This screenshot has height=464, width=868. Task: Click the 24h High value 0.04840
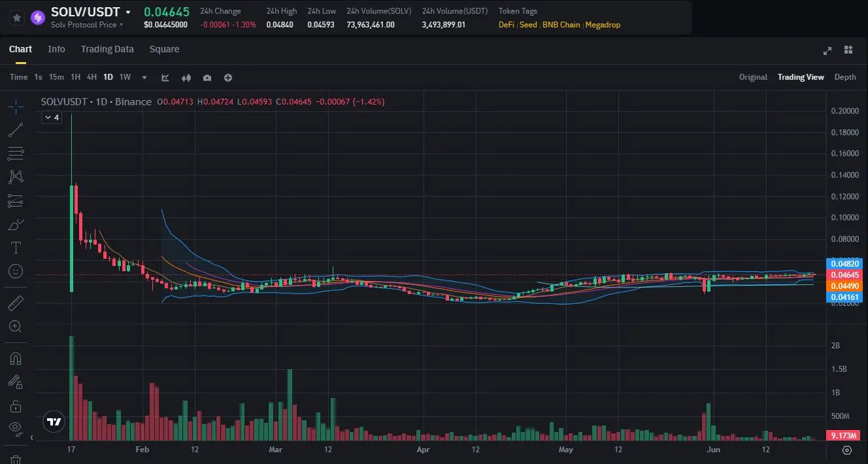point(280,25)
